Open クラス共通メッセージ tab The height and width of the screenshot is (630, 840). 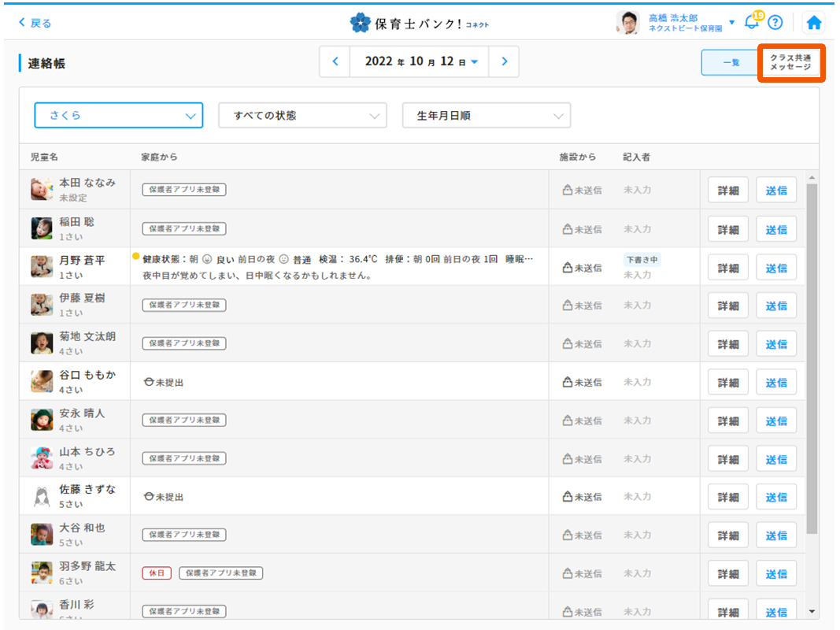coord(790,63)
